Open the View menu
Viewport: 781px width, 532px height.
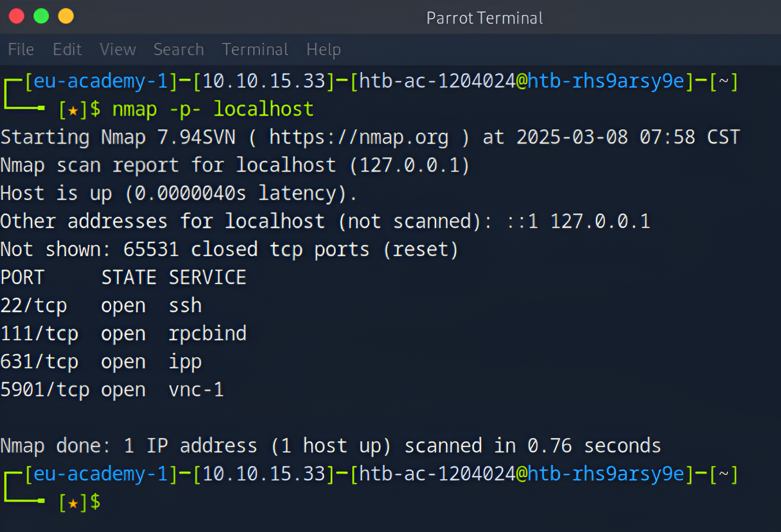tap(118, 49)
